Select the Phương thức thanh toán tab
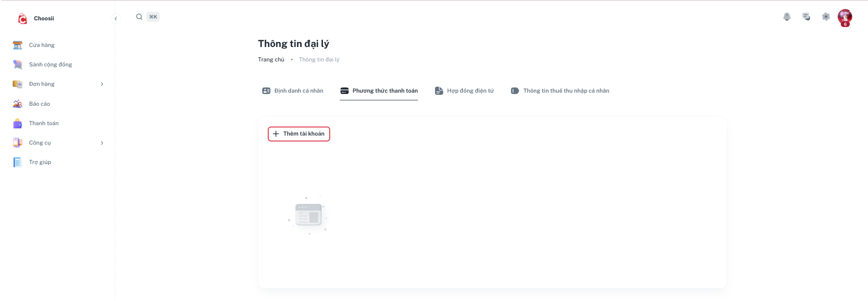This screenshot has width=868, height=301. click(x=379, y=91)
